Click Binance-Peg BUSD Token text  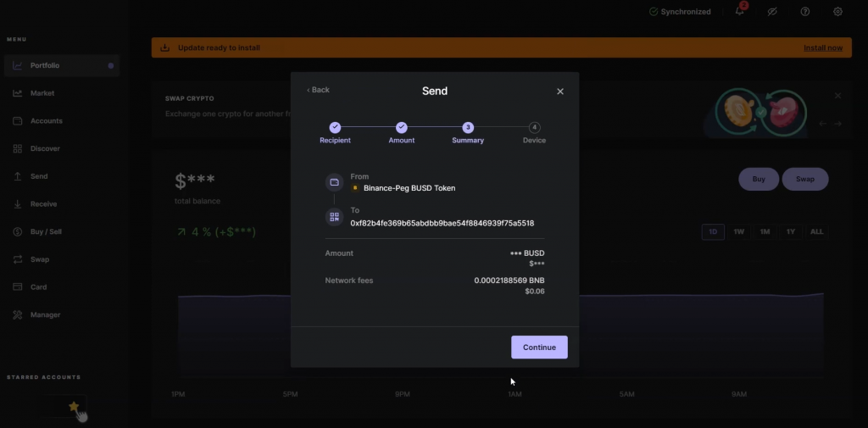click(409, 188)
